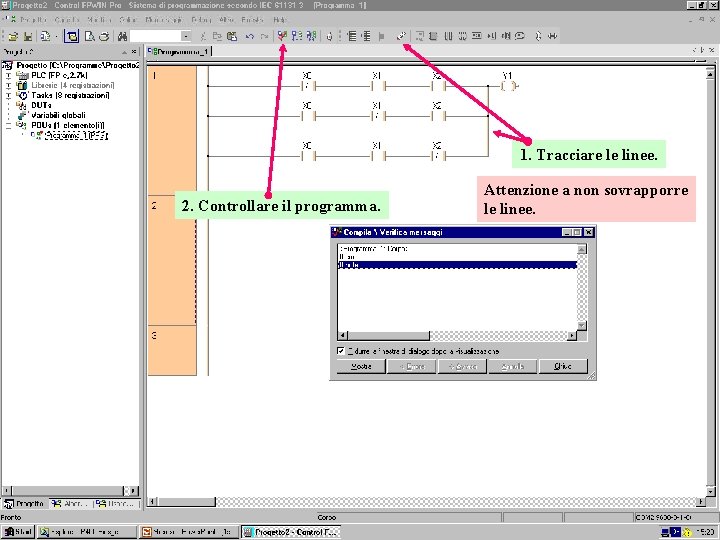Click the flag toolbar icon
Image resolution: width=720 pixels, height=540 pixels.
[x=381, y=36]
